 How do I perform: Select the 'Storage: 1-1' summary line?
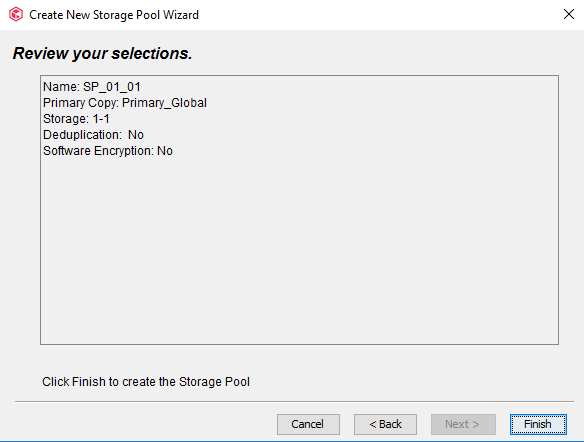[x=76, y=119]
